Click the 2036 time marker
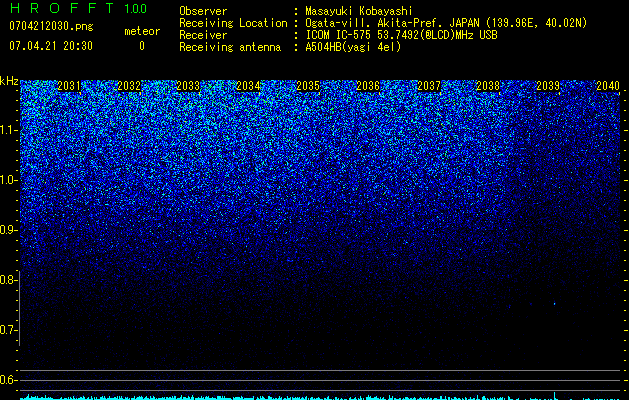The height and width of the screenshot is (400, 629). pos(368,86)
